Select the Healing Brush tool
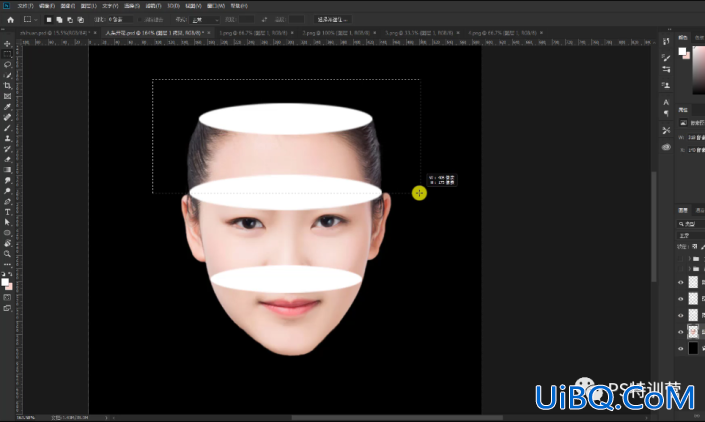The image size is (705, 422). click(7, 117)
